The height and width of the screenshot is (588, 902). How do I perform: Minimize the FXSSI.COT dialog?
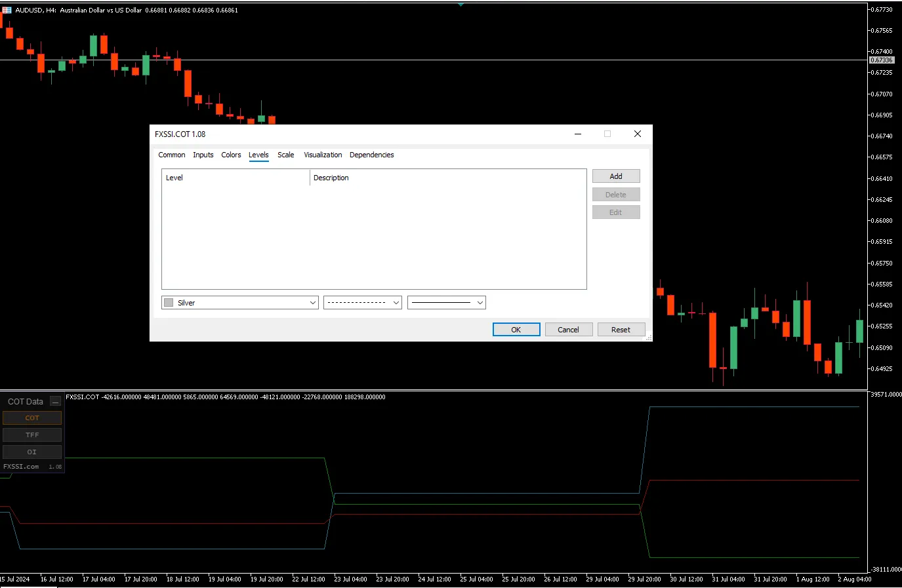578,134
